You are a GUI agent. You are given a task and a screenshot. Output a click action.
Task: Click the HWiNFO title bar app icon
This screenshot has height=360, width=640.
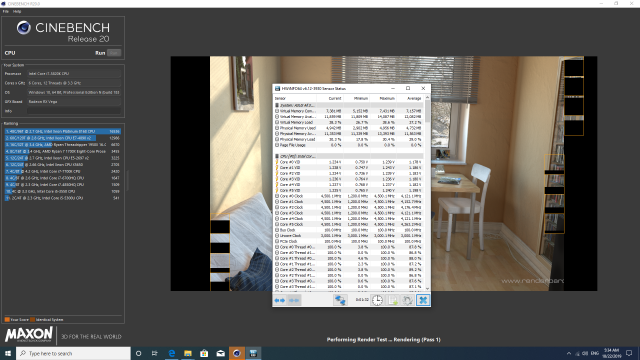pyautogui.click(x=278, y=88)
